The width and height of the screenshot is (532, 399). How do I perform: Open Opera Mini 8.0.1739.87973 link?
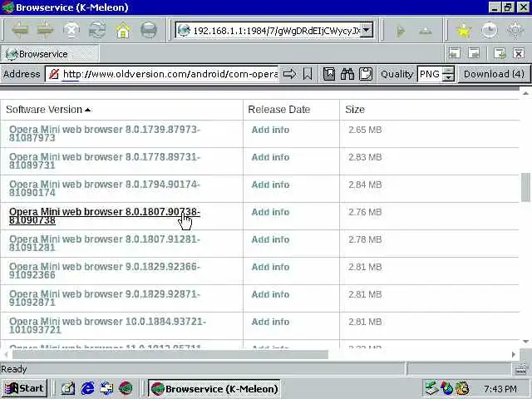click(105, 133)
